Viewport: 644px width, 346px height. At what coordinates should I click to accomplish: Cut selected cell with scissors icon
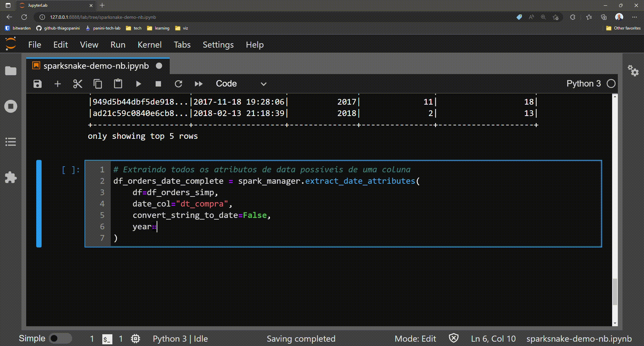click(78, 84)
